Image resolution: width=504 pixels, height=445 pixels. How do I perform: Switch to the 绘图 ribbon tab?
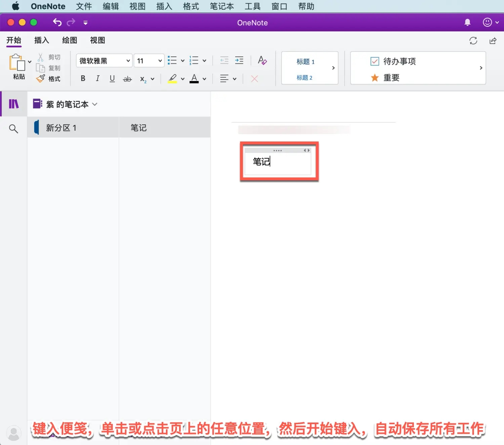tap(69, 40)
